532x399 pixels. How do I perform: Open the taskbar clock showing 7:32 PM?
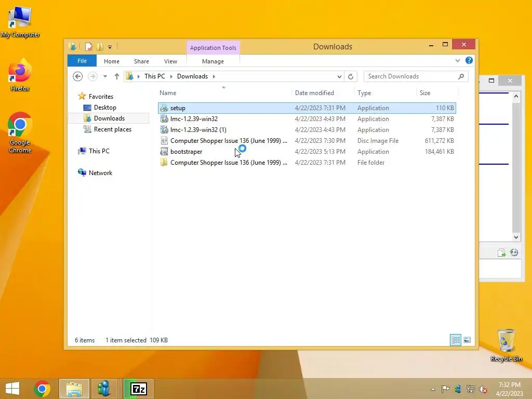tap(509, 389)
